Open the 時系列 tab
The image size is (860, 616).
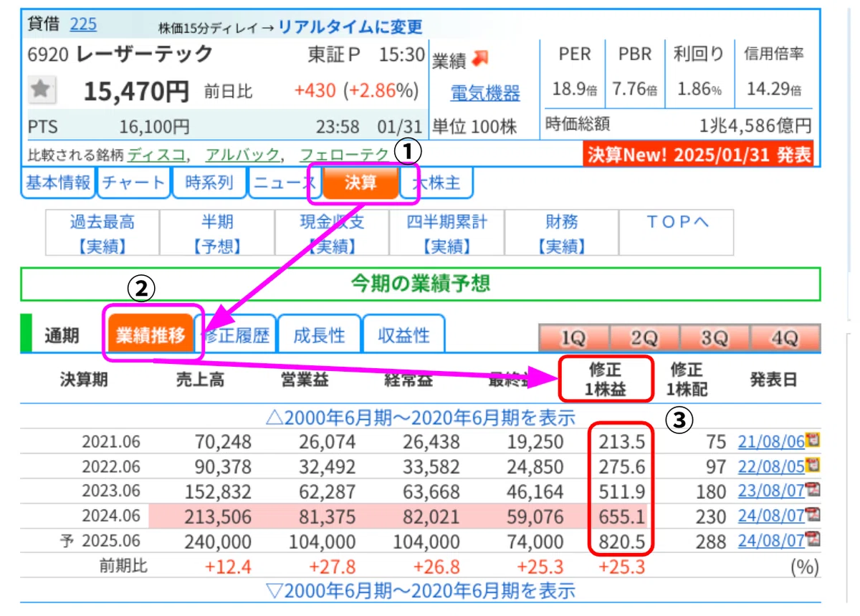[209, 183]
